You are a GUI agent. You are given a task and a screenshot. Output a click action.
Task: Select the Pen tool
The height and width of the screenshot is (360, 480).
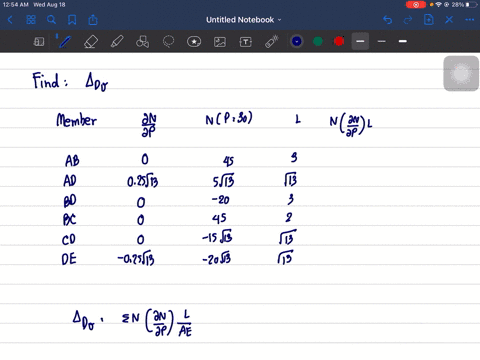(64, 42)
